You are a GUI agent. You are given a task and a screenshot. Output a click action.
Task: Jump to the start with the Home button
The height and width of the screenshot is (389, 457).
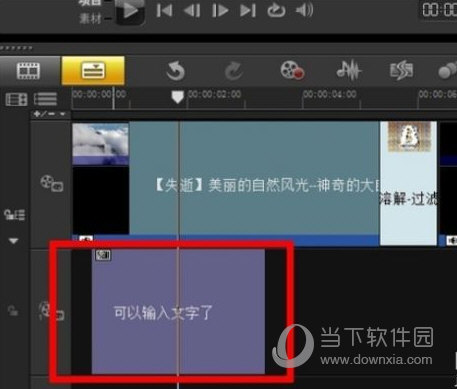pyautogui.click(x=165, y=10)
